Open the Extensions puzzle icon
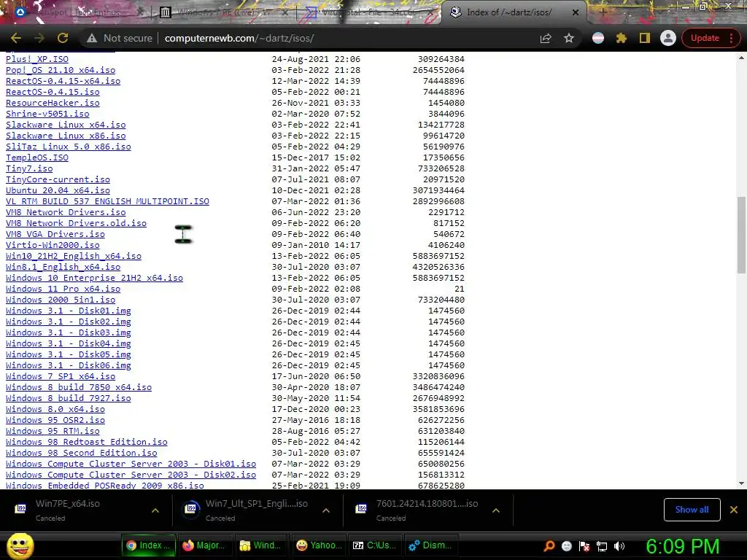This screenshot has height=560, width=747. [x=622, y=38]
